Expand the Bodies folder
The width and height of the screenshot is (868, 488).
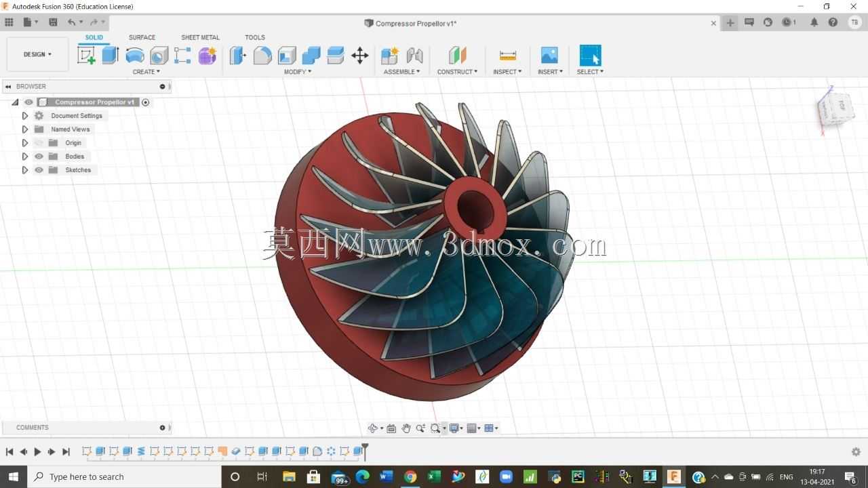25,157
